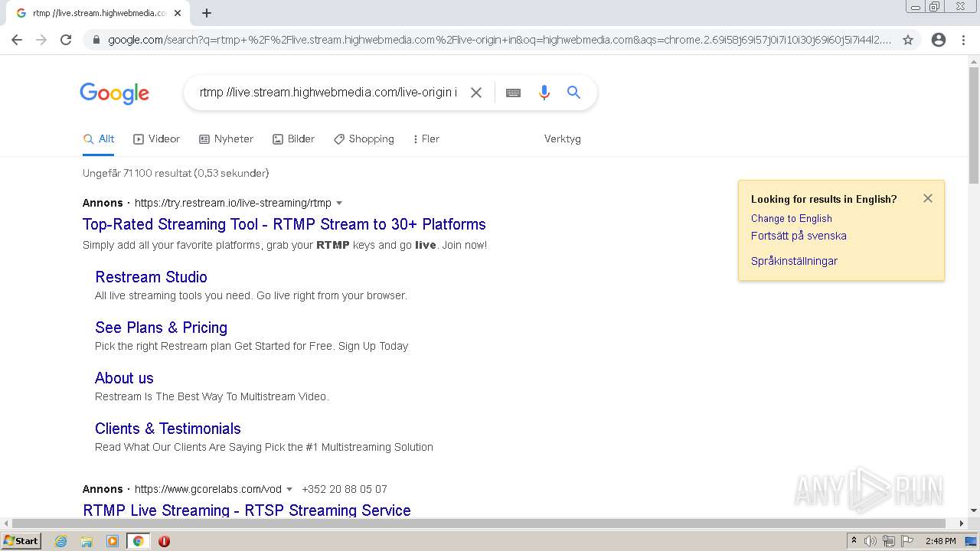Open About us sitelink
980x551 pixels.
124,378
